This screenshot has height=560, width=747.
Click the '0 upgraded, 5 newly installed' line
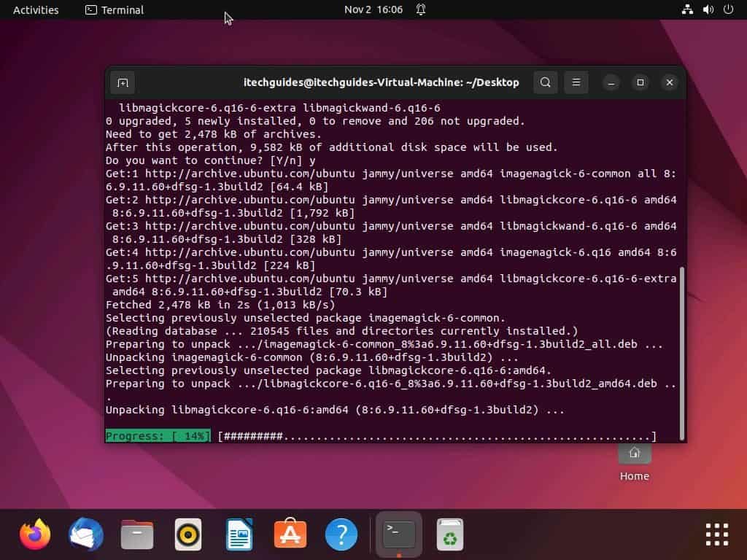click(x=315, y=121)
